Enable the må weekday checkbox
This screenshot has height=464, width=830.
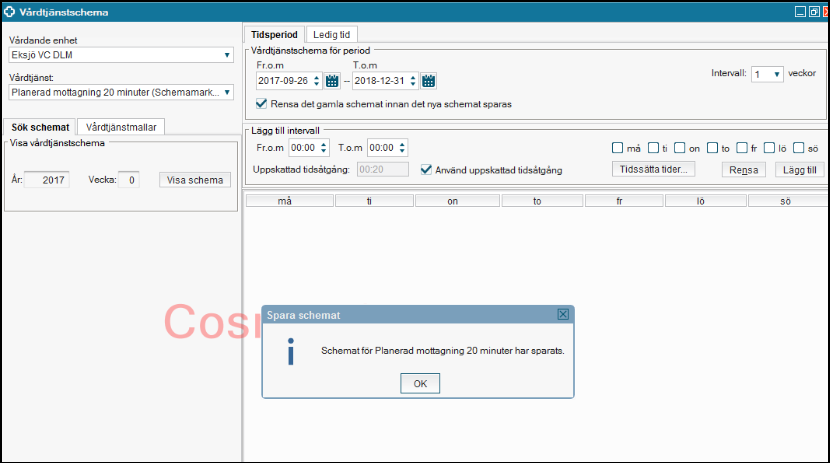(618, 148)
